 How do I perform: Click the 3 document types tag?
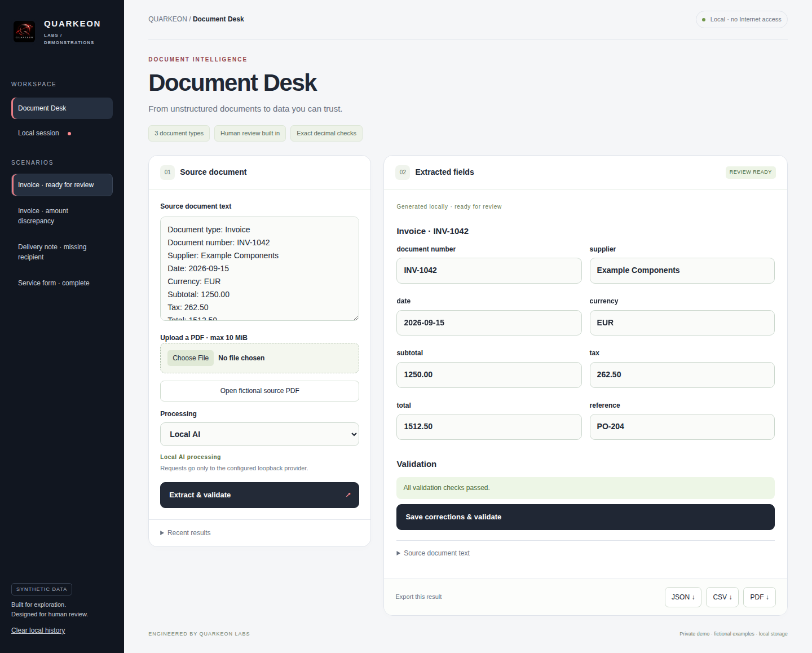pos(179,134)
